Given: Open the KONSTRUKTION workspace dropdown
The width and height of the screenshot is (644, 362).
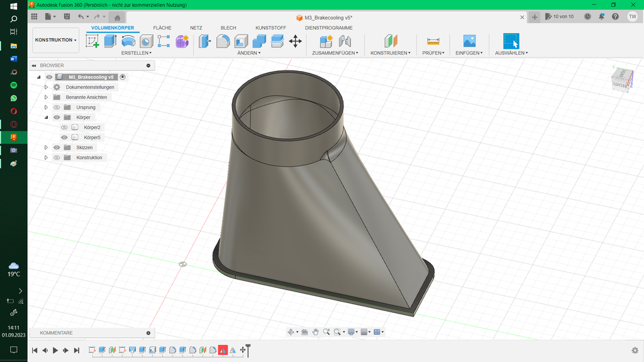Looking at the screenshot, I should pos(55,40).
